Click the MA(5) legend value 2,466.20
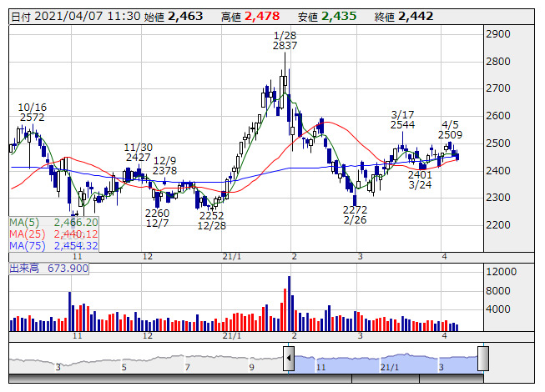Image resolution: width=545 pixels, height=392 pixels. [x=76, y=222]
